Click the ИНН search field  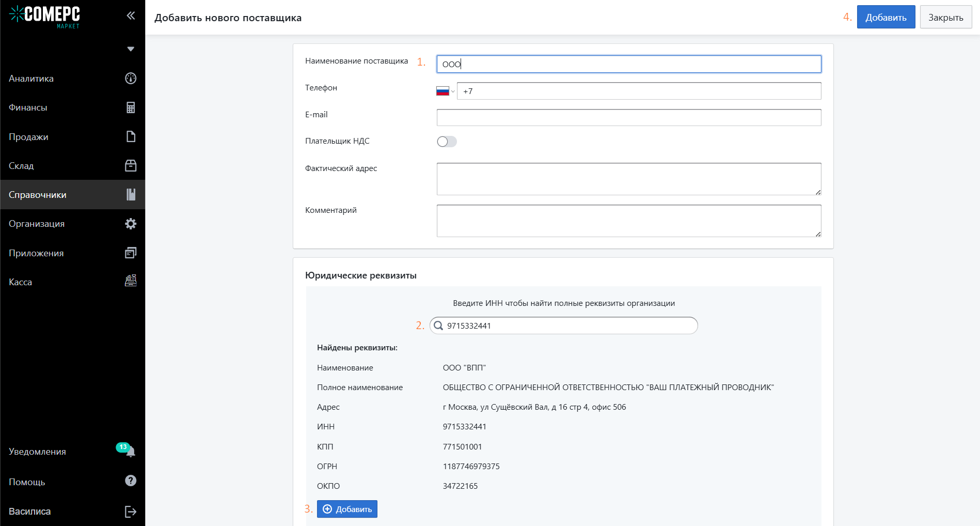[564, 326]
